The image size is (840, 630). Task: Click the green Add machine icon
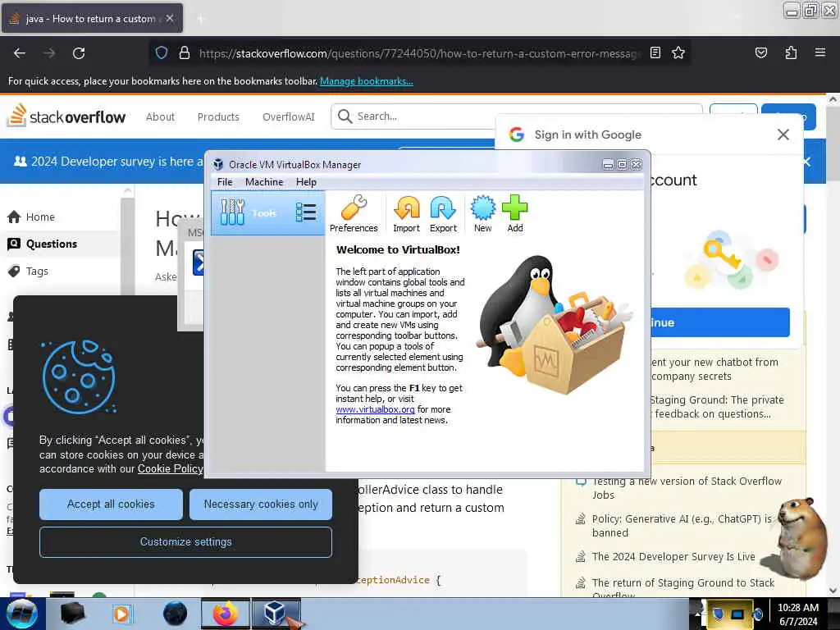[x=515, y=214]
